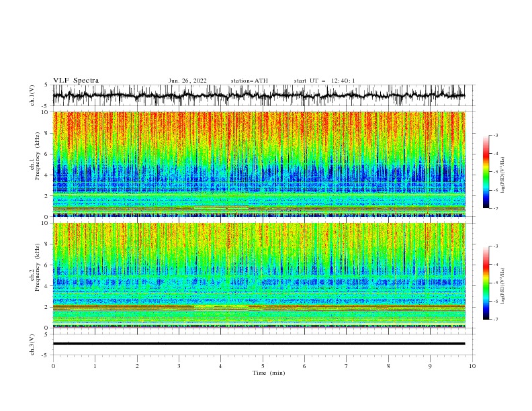Click the 'Time (min)' axis label
Screen dimensions: 532x411
pyautogui.click(x=269, y=373)
